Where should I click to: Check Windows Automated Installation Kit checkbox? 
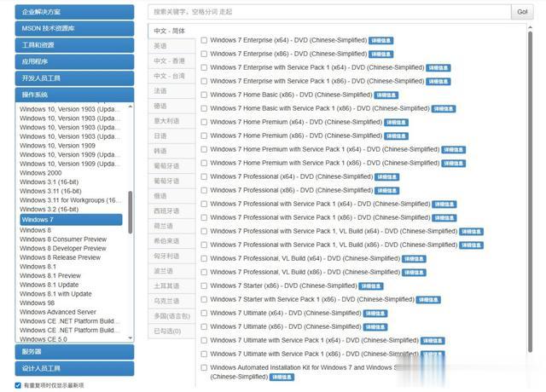[x=204, y=367]
